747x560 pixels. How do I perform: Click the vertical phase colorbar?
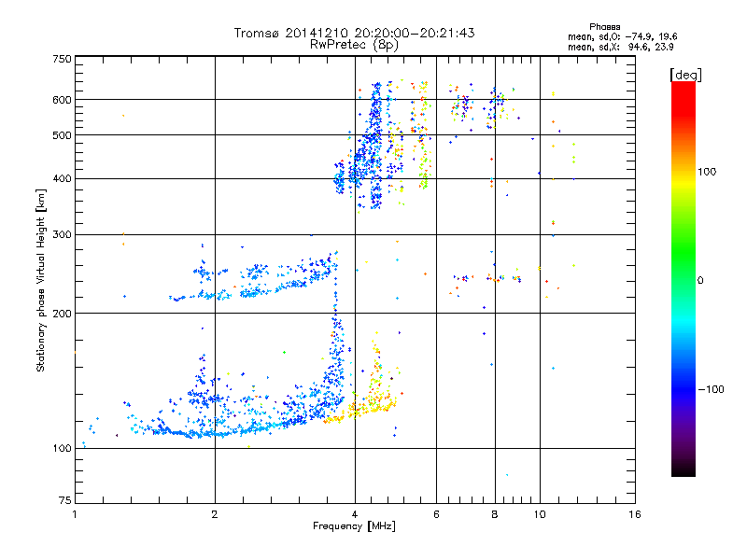pyautogui.click(x=684, y=278)
